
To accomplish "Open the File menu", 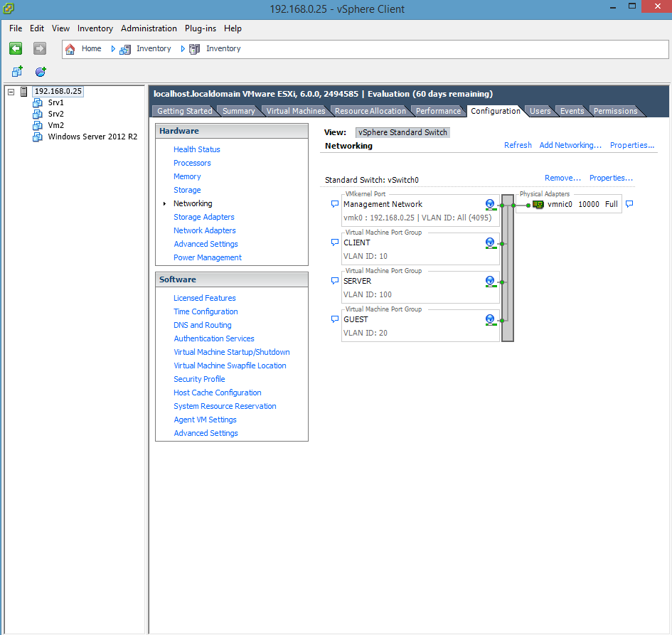I will click(x=16, y=28).
